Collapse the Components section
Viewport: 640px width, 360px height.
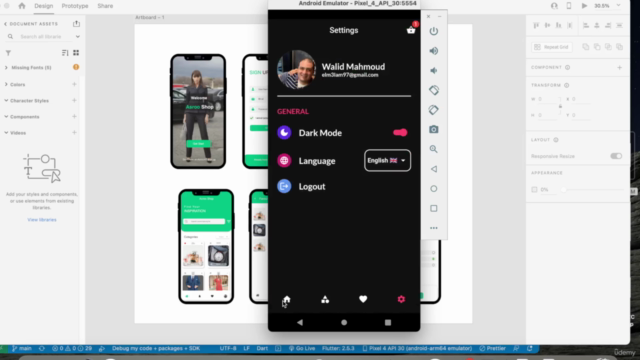click(6, 116)
